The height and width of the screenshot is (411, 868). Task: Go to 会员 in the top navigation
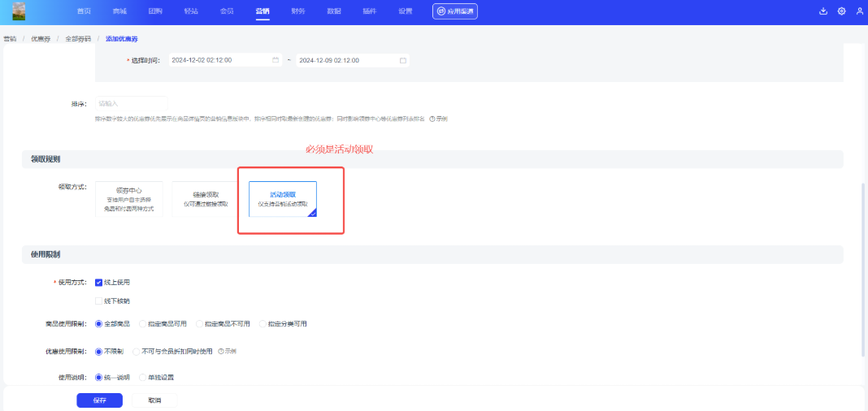tap(227, 11)
